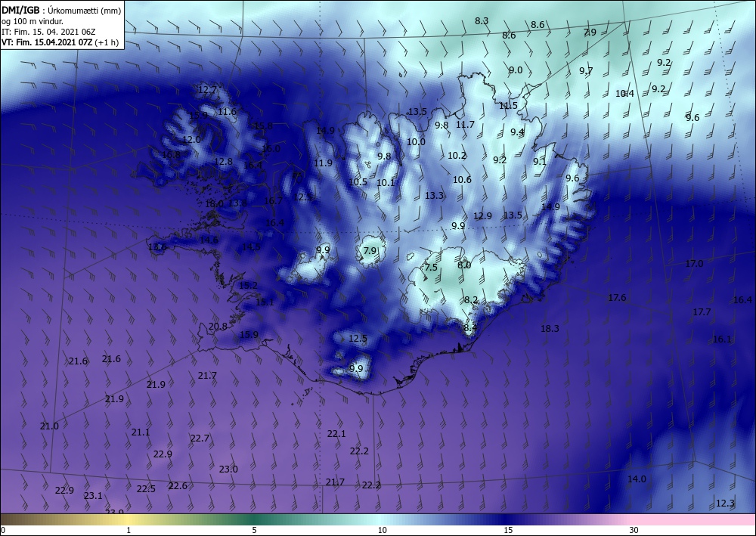Click the 11.5 value label
756x536 pixels.
508,106
